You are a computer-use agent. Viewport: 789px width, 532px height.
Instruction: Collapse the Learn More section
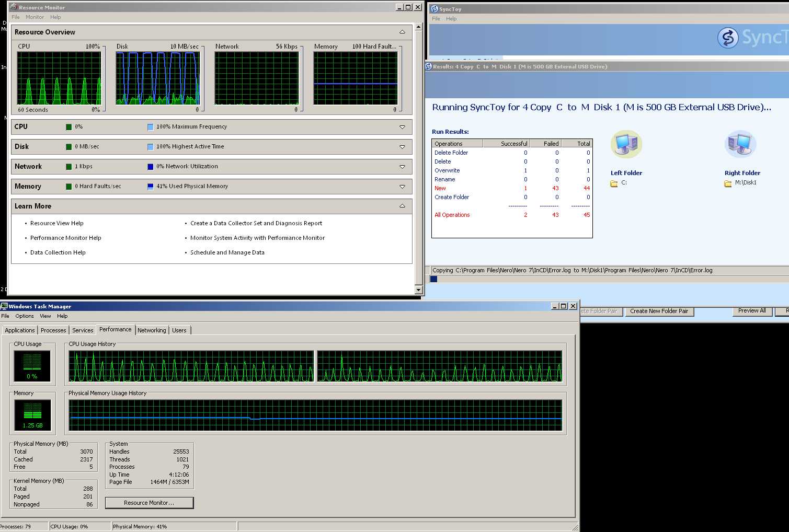point(402,206)
